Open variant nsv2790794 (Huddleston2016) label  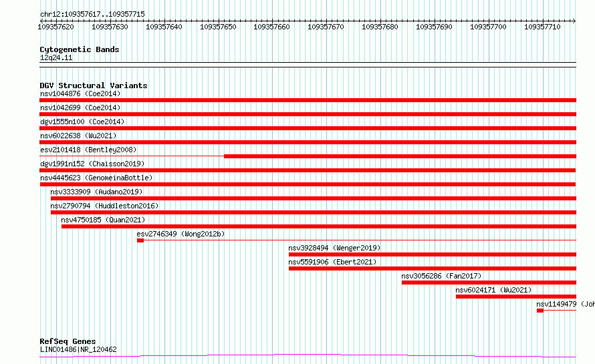104,206
